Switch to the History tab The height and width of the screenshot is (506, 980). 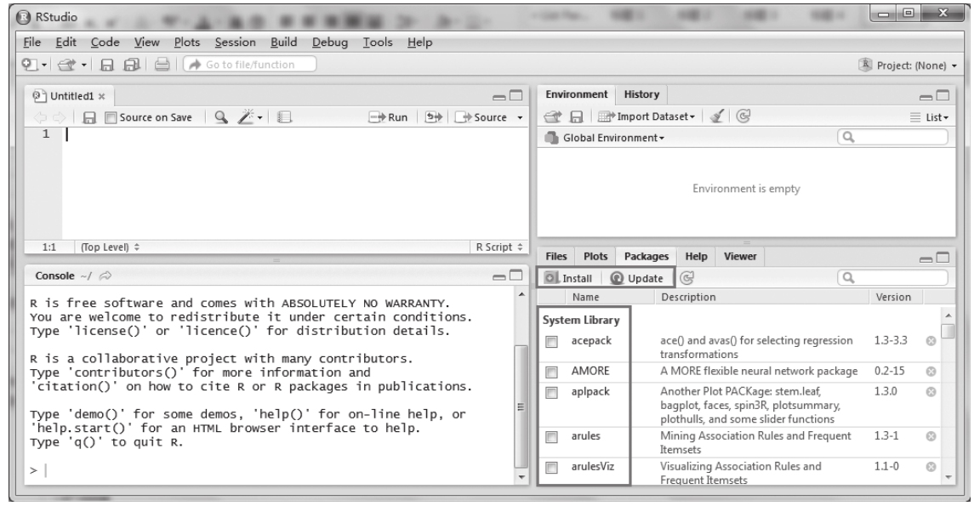[641, 94]
